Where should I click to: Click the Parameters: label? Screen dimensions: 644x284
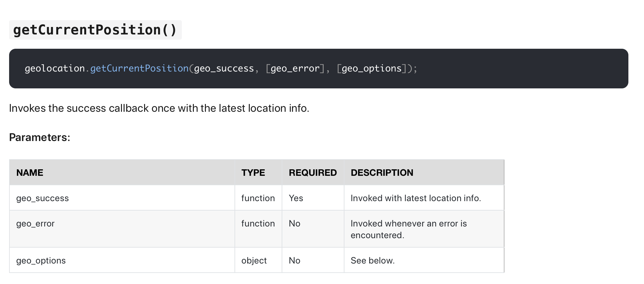tap(40, 137)
